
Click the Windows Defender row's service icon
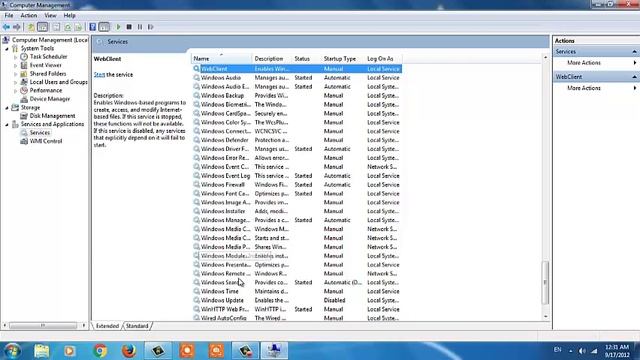196,140
